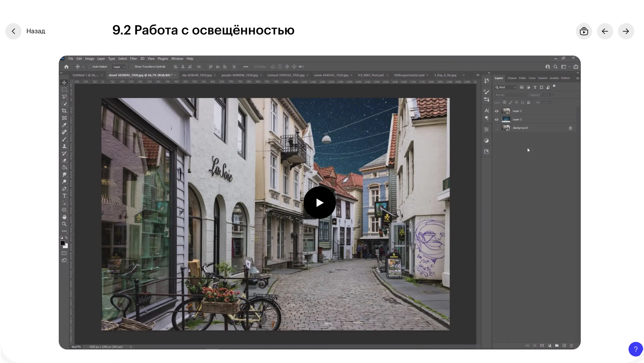644x363 pixels.
Task: Enable the Auto-Select checkbox
Action: (x=90, y=67)
